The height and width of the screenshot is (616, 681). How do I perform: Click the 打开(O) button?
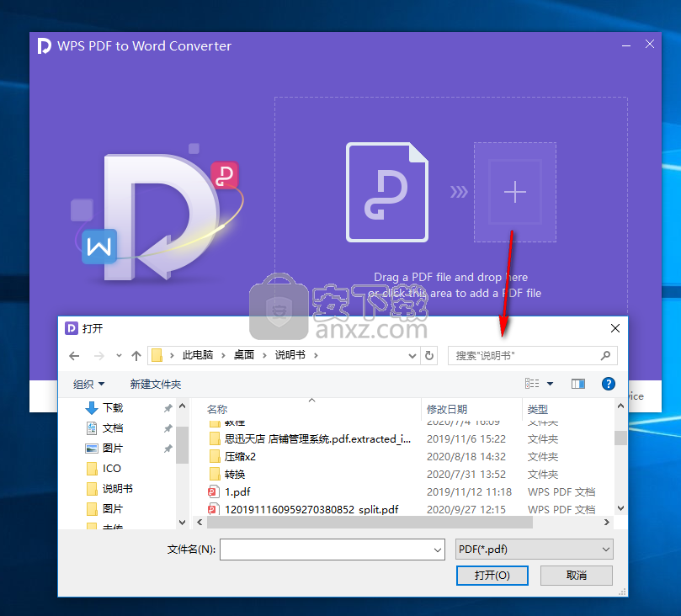click(x=492, y=576)
